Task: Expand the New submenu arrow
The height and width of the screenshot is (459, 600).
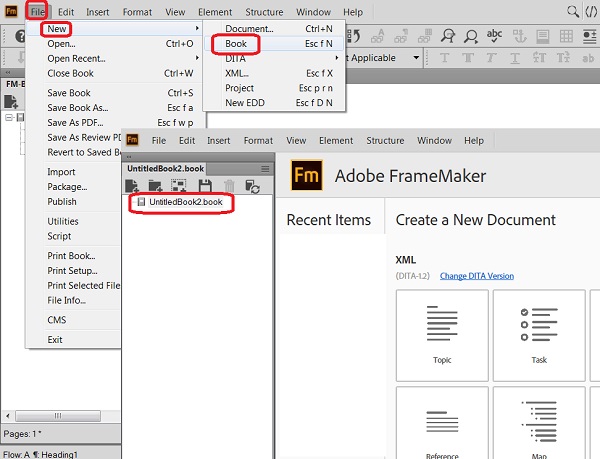Action: pyautogui.click(x=197, y=28)
